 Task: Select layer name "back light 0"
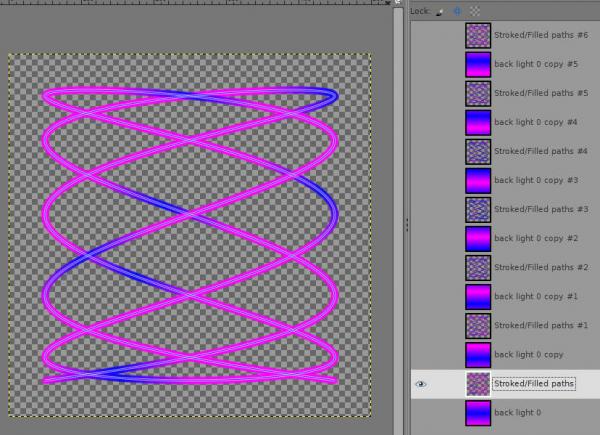tap(517, 413)
